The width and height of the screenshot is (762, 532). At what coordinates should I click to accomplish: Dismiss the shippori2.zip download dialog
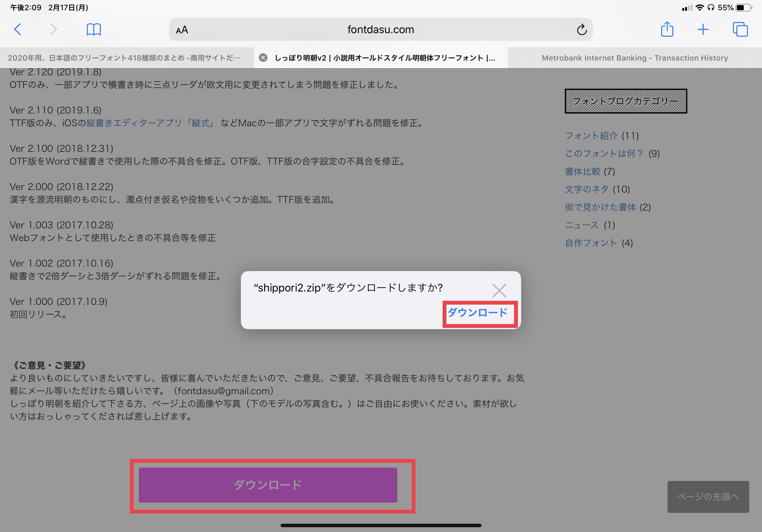coord(499,291)
